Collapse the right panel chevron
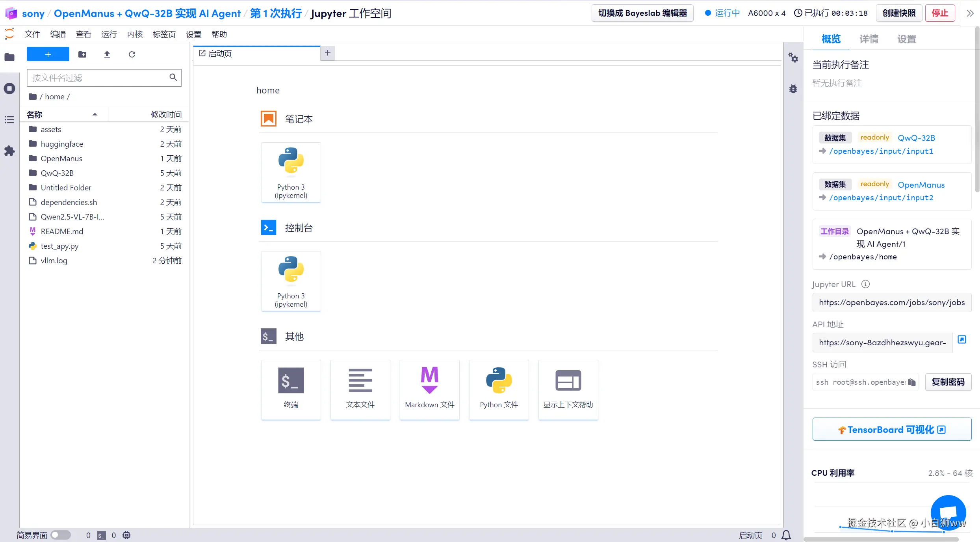980x542 pixels. pos(970,13)
